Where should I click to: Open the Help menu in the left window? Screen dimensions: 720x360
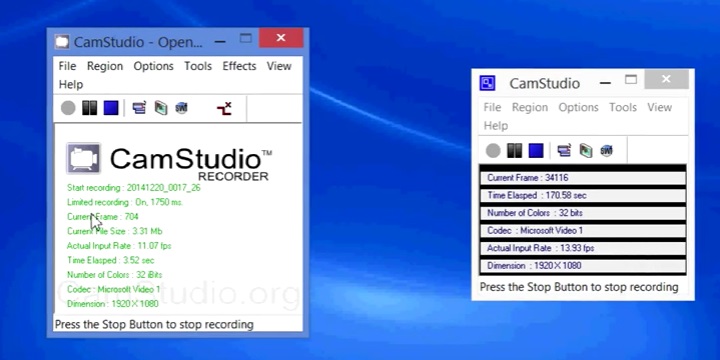(x=71, y=84)
